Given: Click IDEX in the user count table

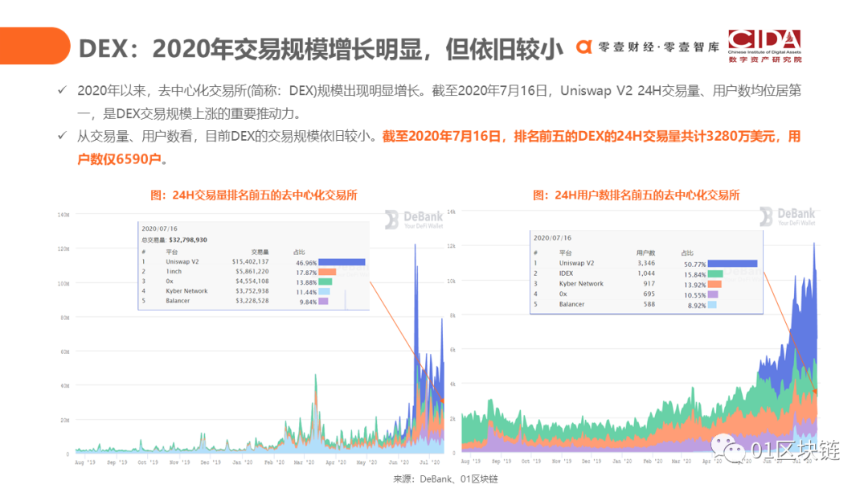Looking at the screenshot, I should (566, 273).
